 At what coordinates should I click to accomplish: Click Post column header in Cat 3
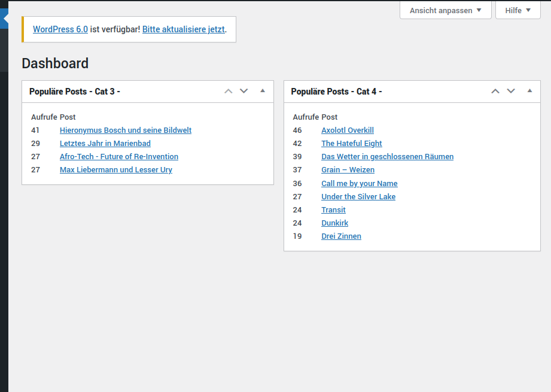[68, 117]
